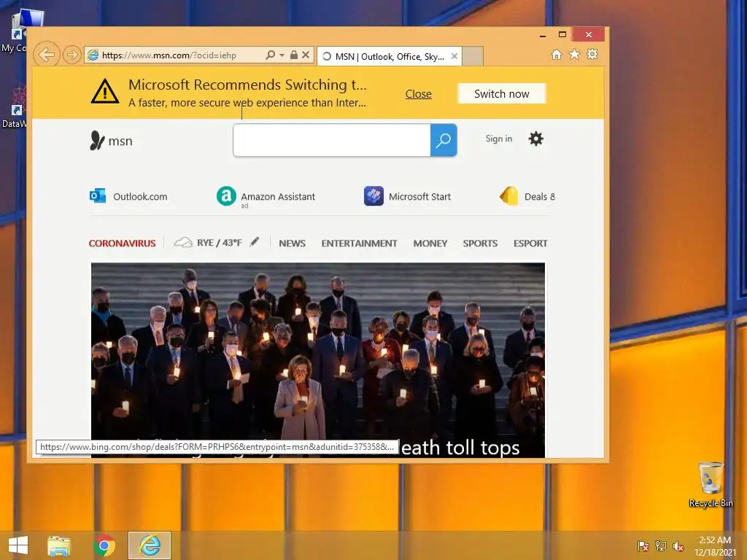Click the Action Center flag tray icon

click(643, 546)
